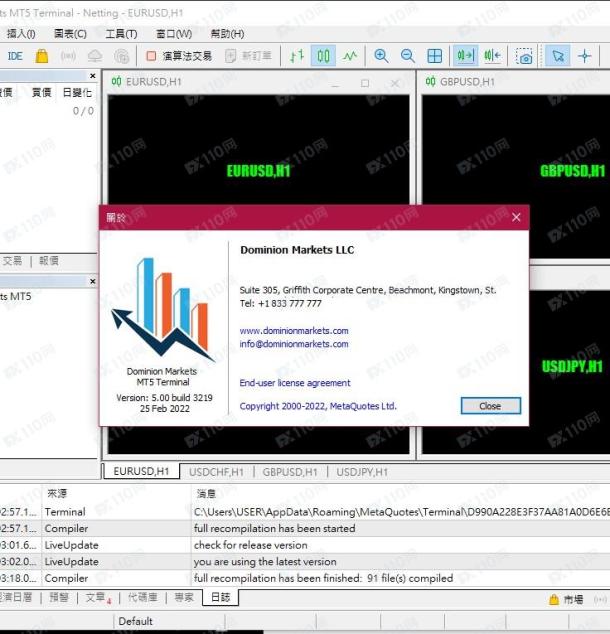Viewport: 610px width, 634px height.
Task: Maximize the EURUSD,H1 chart window
Action: pyautogui.click(x=365, y=83)
